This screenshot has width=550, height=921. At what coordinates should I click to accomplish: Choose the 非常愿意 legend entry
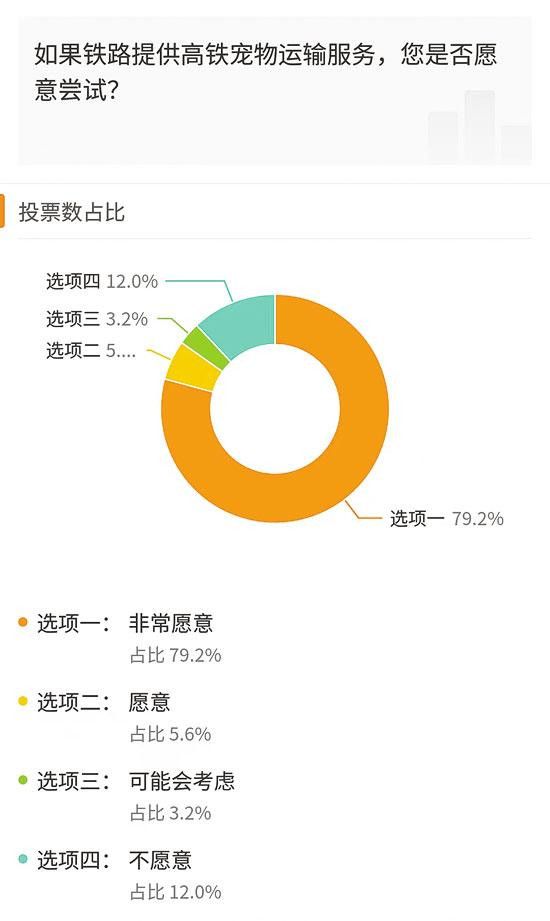[170, 623]
